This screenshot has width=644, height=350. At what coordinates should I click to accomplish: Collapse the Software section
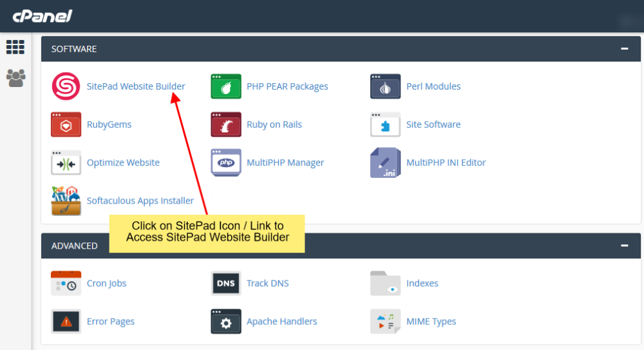[624, 48]
